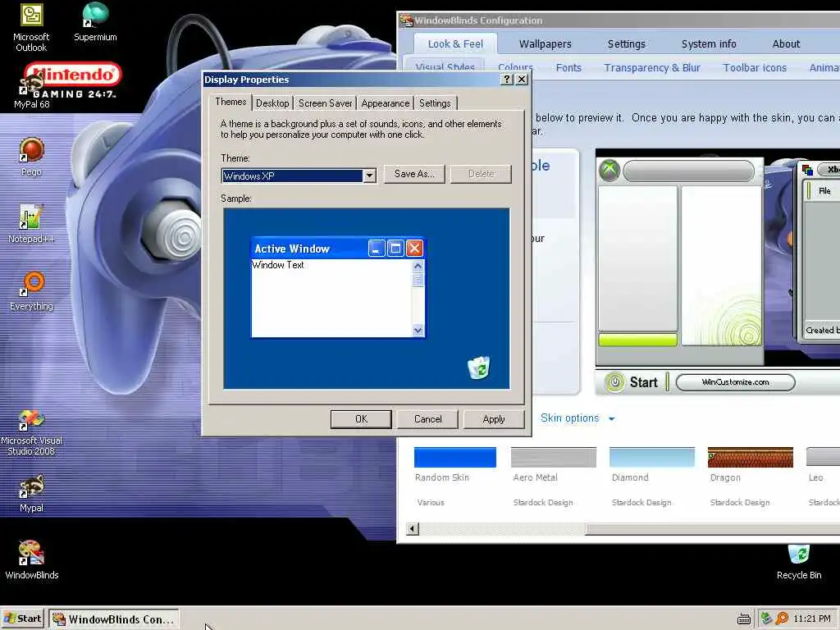Select the Microsoft Visual Studio 2008 icon

[31, 433]
